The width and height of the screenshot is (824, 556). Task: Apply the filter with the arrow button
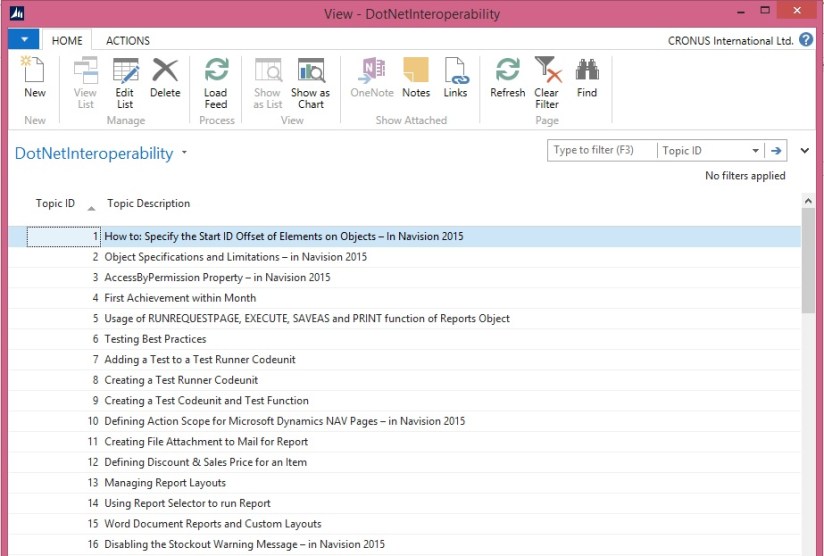(776, 151)
